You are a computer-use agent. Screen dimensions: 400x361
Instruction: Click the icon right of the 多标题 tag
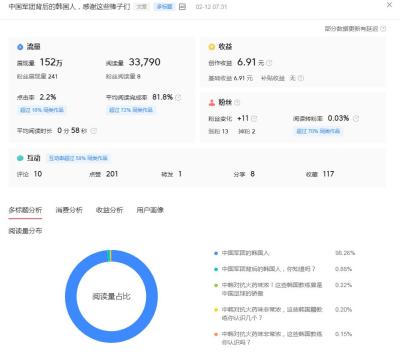pos(182,7)
